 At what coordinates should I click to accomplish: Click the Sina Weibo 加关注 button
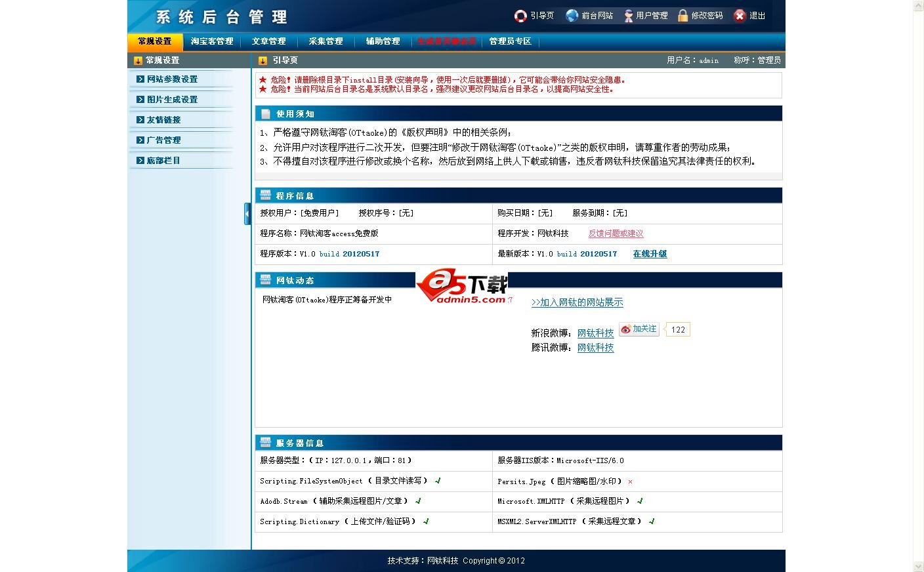pyautogui.click(x=639, y=329)
